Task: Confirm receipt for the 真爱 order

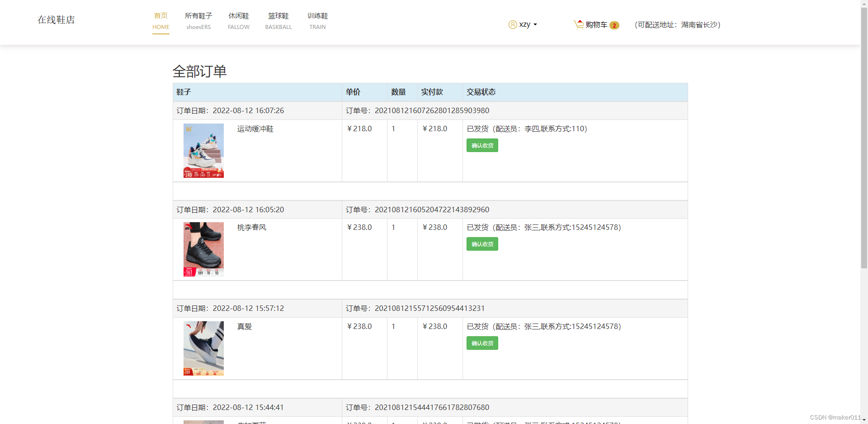Action: point(482,343)
